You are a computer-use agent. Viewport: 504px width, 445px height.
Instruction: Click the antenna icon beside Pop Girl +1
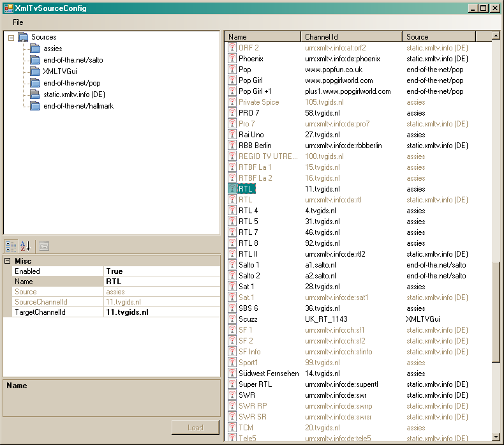point(232,91)
